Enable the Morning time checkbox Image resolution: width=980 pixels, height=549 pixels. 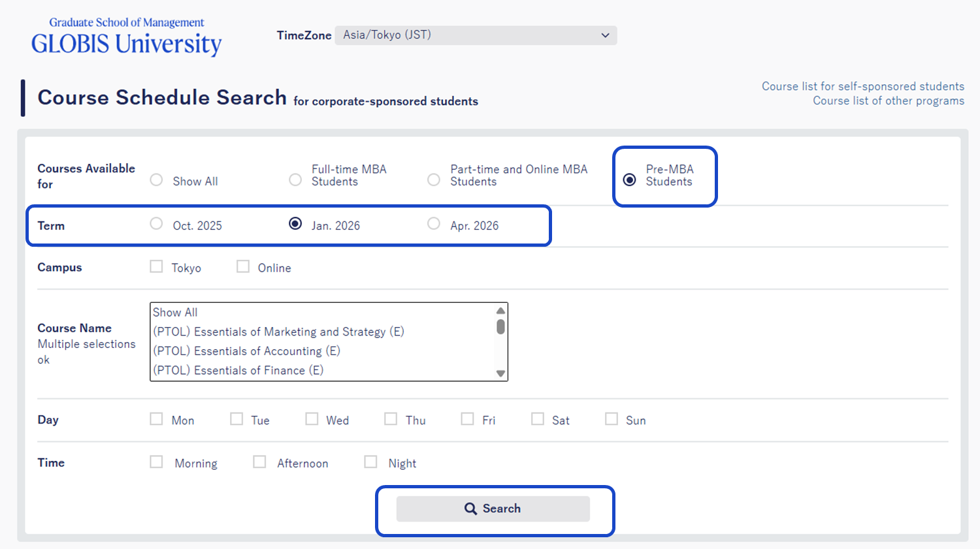click(156, 462)
